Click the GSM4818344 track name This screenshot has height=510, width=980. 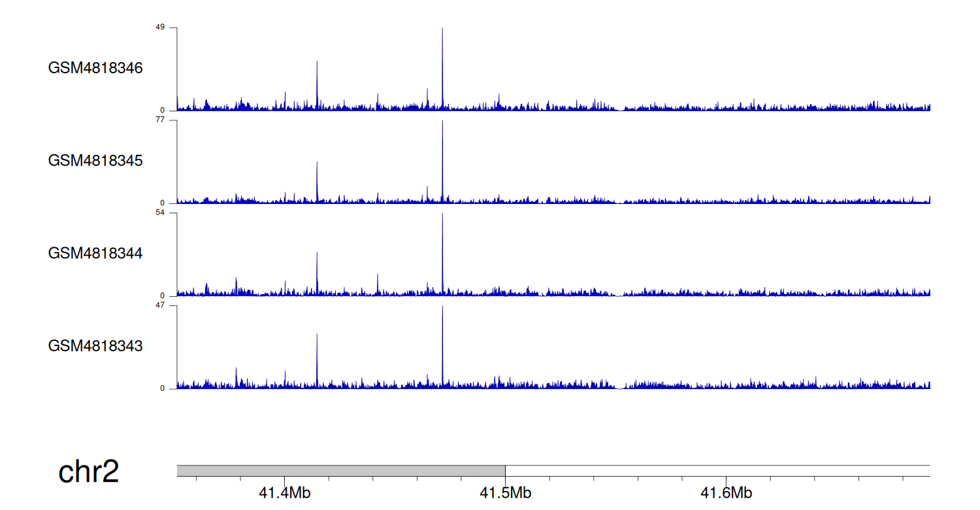(95, 253)
